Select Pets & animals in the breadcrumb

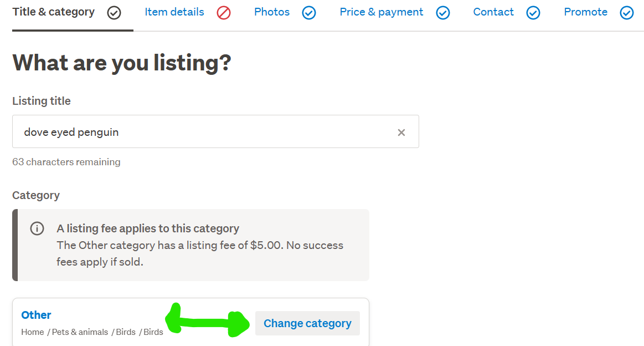pyautogui.click(x=80, y=332)
